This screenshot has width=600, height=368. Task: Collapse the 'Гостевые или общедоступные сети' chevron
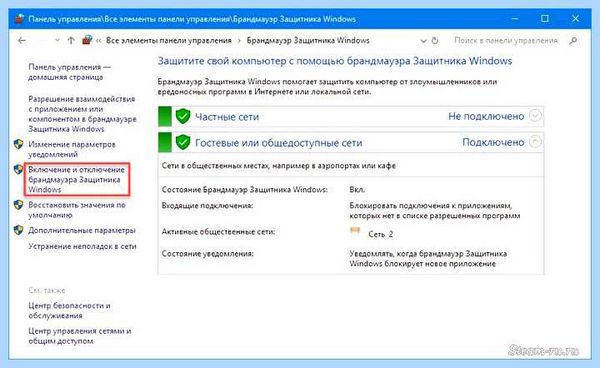tap(535, 142)
